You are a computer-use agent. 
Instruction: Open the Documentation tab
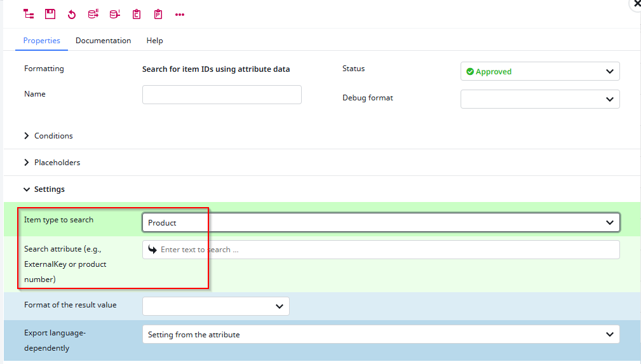pyautogui.click(x=104, y=41)
